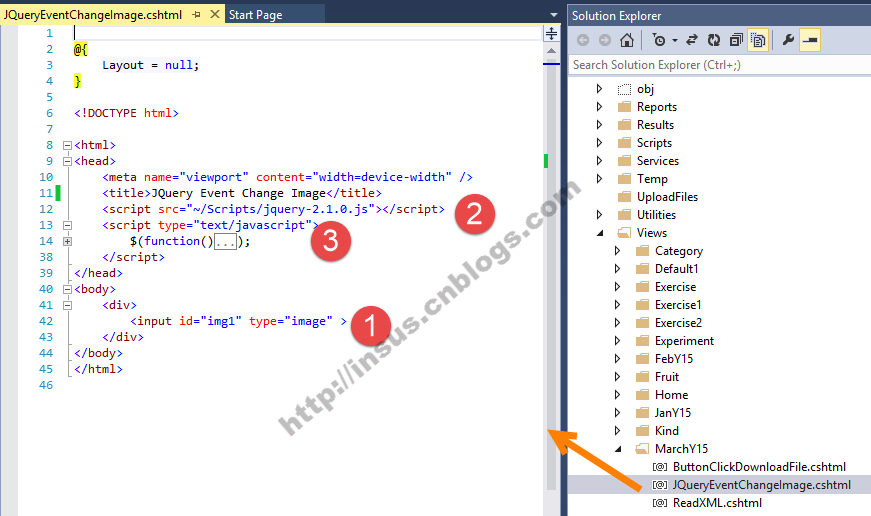The image size is (871, 516).
Task: Click the Forward navigation arrow in Solution Explorer
Action: [605, 40]
